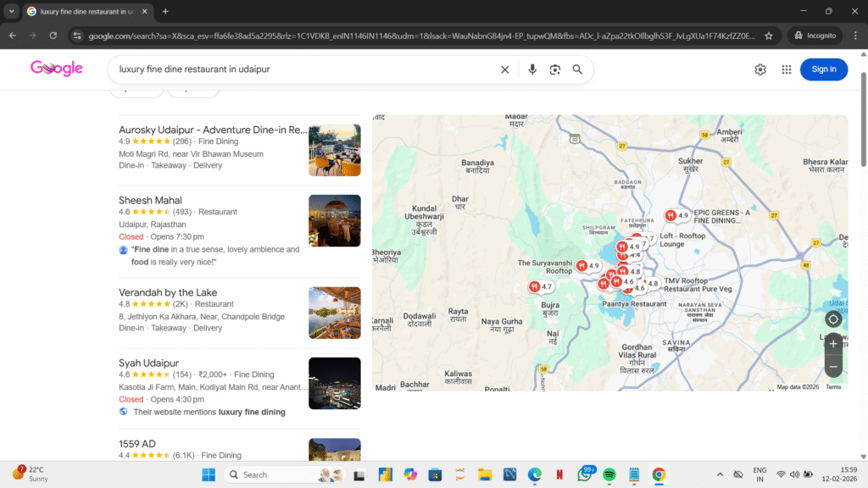The image size is (868, 488).
Task: Launch Spotify from the taskbar
Action: (609, 474)
